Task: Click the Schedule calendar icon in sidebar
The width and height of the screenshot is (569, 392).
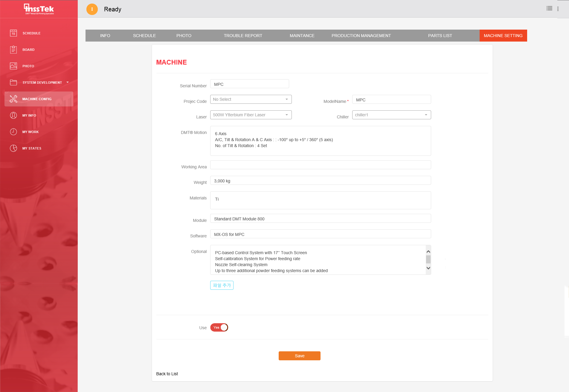Action: [x=13, y=33]
